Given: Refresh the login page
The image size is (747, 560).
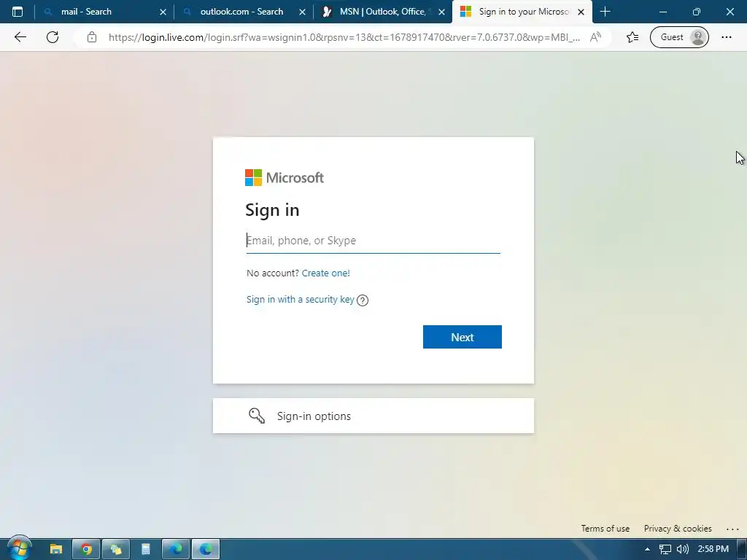Looking at the screenshot, I should pyautogui.click(x=53, y=37).
